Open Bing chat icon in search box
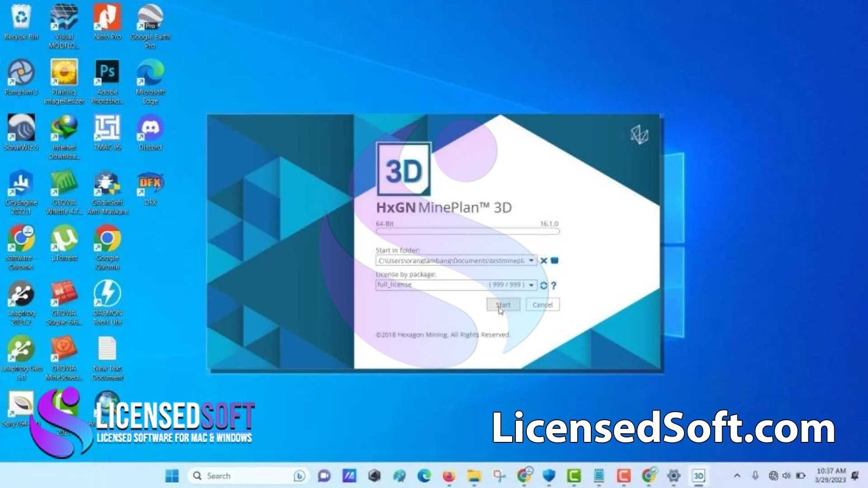This screenshot has height=488, width=868. click(x=299, y=476)
